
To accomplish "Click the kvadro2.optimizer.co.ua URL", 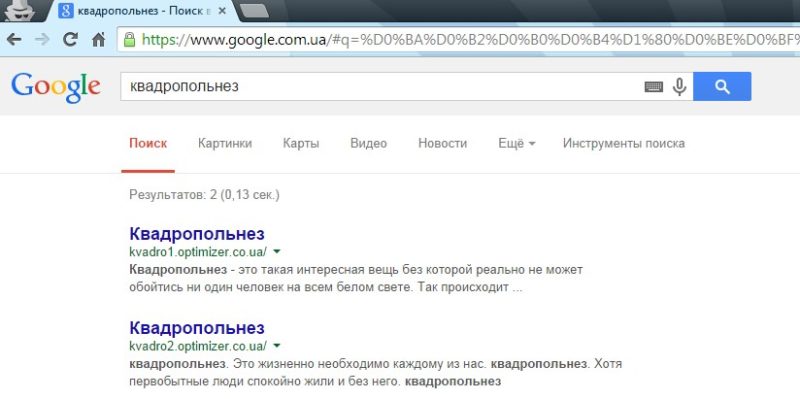I will [198, 346].
